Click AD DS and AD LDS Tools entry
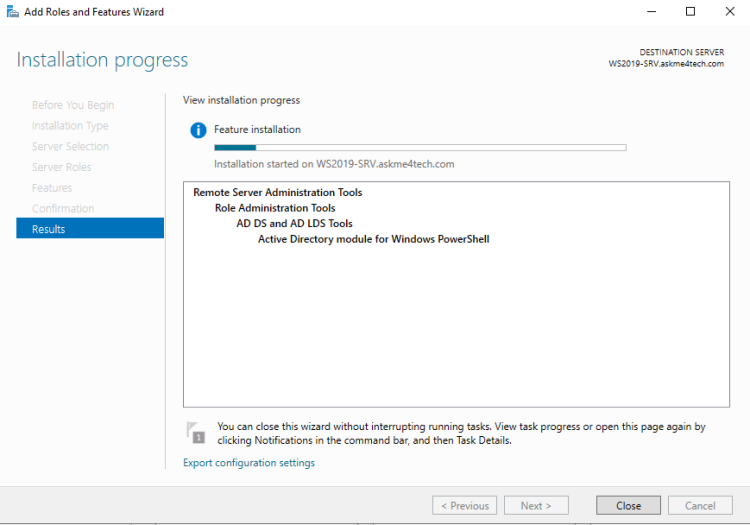Viewport: 750px width, 525px height. point(294,223)
